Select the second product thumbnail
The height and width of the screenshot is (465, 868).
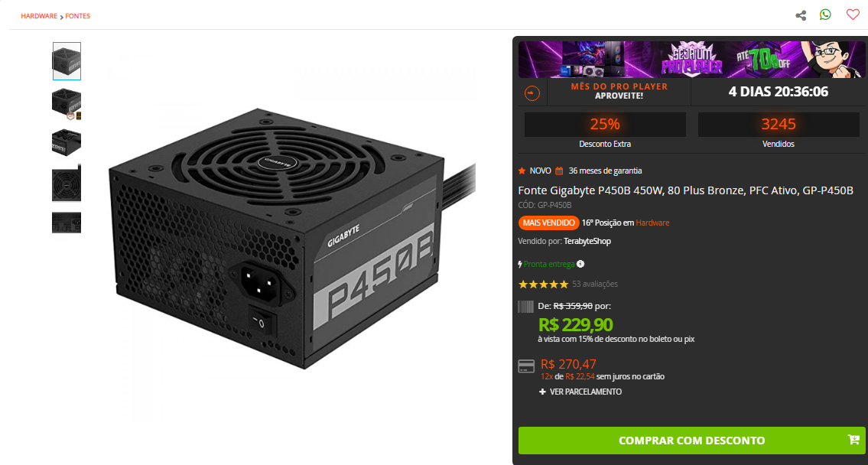(x=67, y=104)
